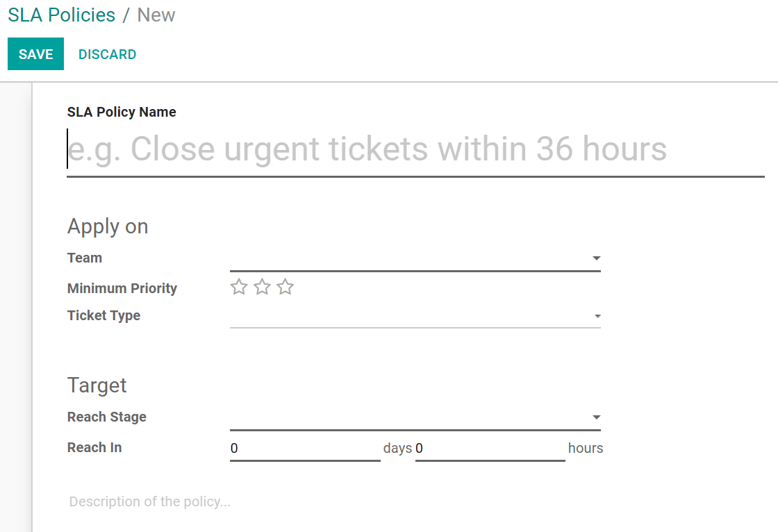Set minimum priority to one star
This screenshot has height=532, width=778.
click(239, 287)
